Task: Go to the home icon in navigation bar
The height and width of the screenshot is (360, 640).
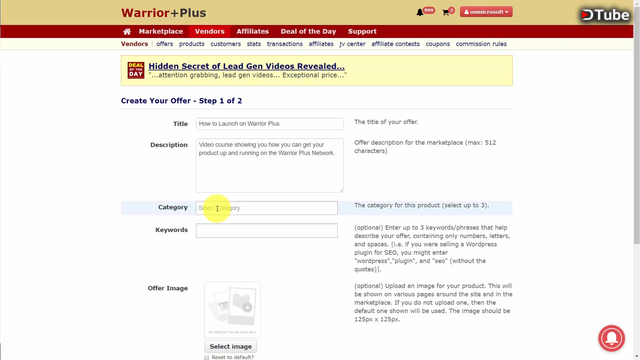Action: pyautogui.click(x=127, y=31)
